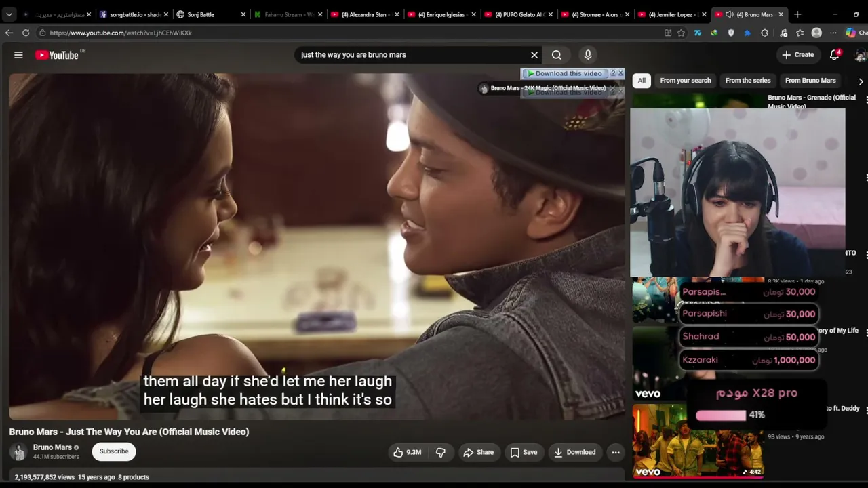Open help on the download overlay
The image size is (868, 488).
point(613,73)
